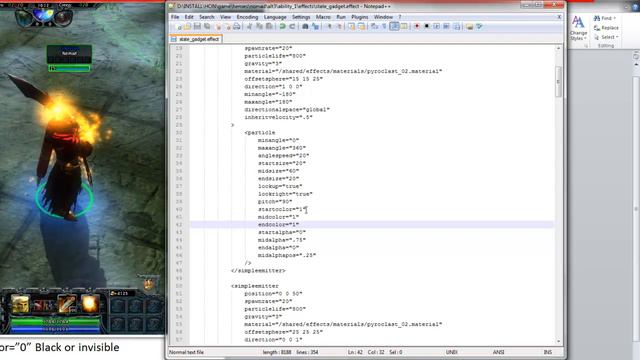The height and width of the screenshot is (360, 640).
Task: Click vertical scrollbar thumb in Notepad++
Action: coord(558,82)
